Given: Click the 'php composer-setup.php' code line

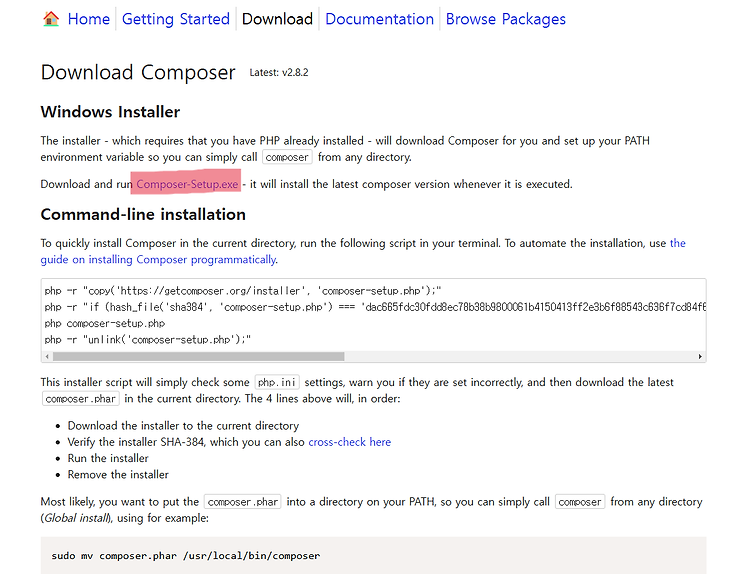Looking at the screenshot, I should click(x=105, y=323).
